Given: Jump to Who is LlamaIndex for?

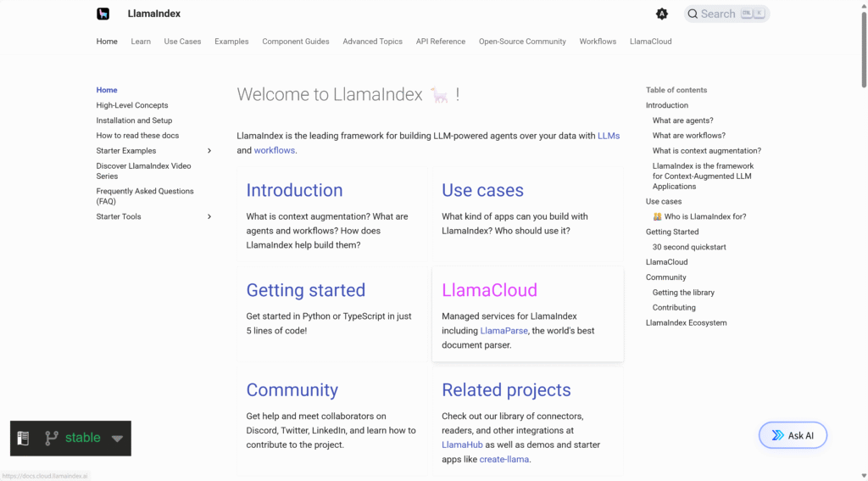Looking at the screenshot, I should click(699, 216).
